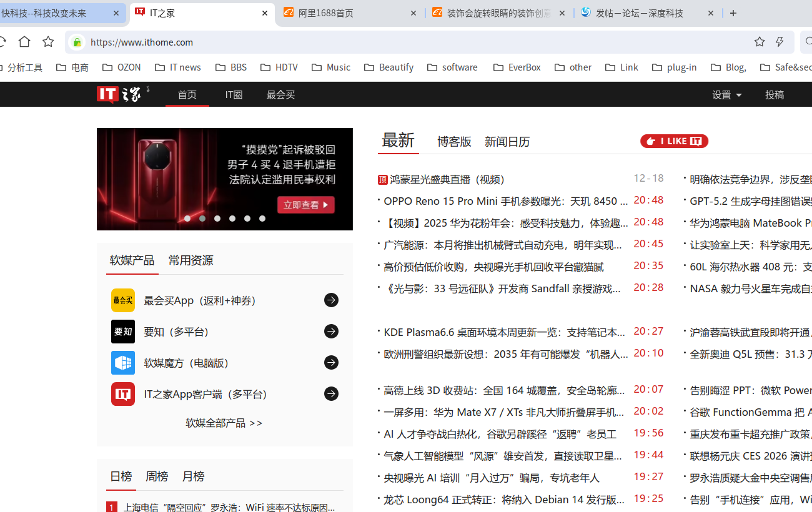The height and width of the screenshot is (512, 812).
Task: Click the red phone banner image
Action: tap(225, 179)
